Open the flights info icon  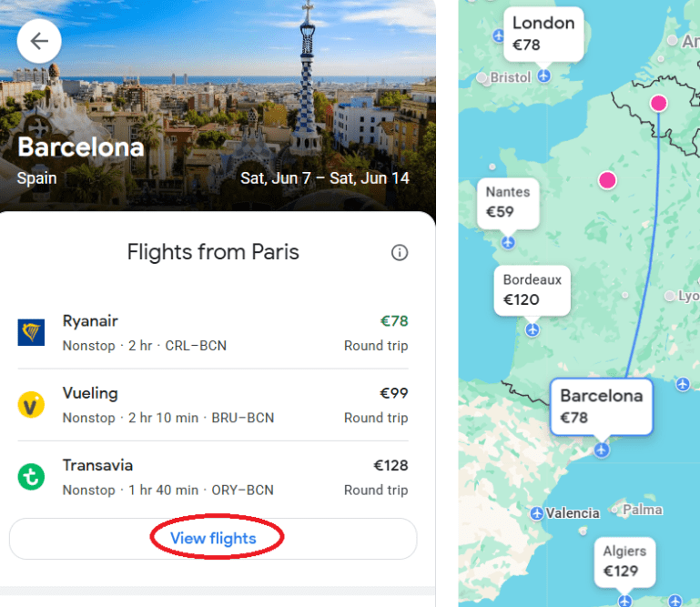(399, 252)
